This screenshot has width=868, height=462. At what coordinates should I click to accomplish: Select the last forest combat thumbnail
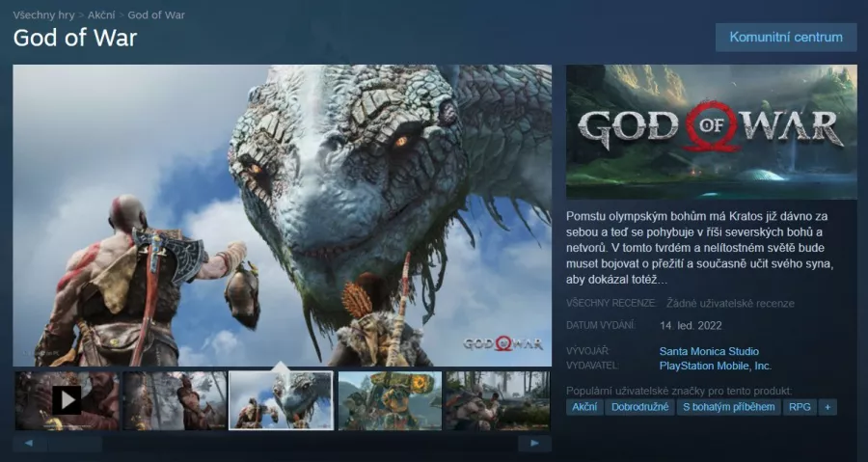pos(498,400)
